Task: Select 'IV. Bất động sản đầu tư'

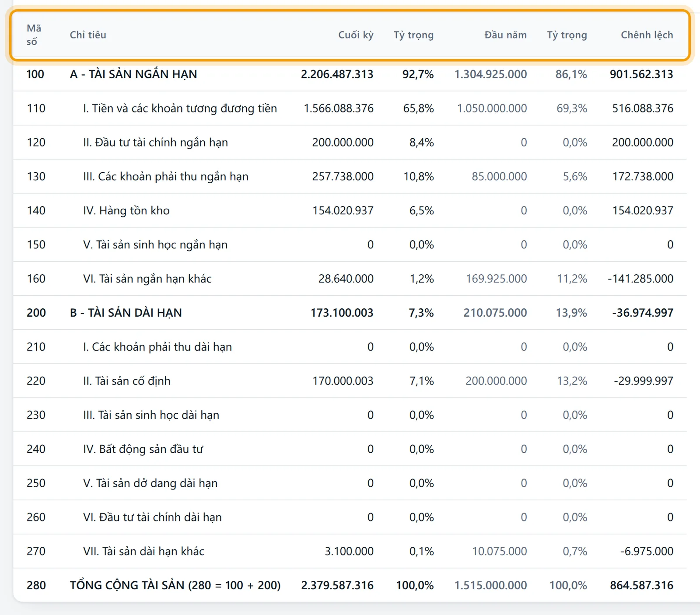Action: 143,449
